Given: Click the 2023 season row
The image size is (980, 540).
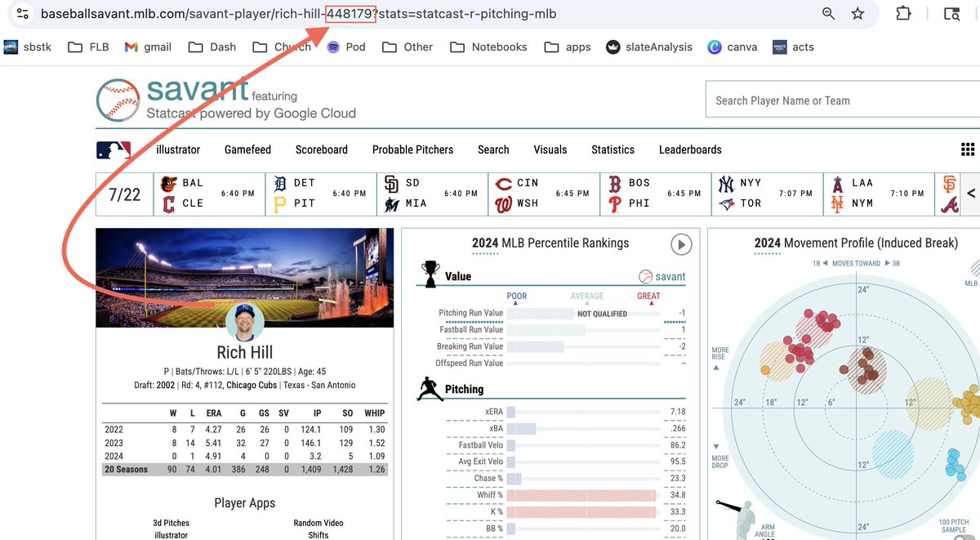Looking at the screenshot, I should click(245, 443).
